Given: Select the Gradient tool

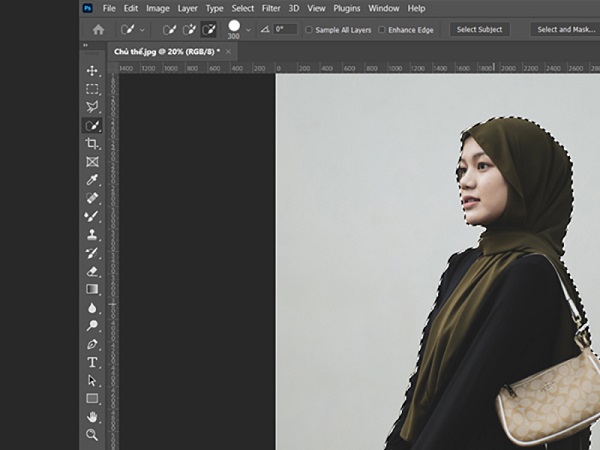Looking at the screenshot, I should pos(92,289).
